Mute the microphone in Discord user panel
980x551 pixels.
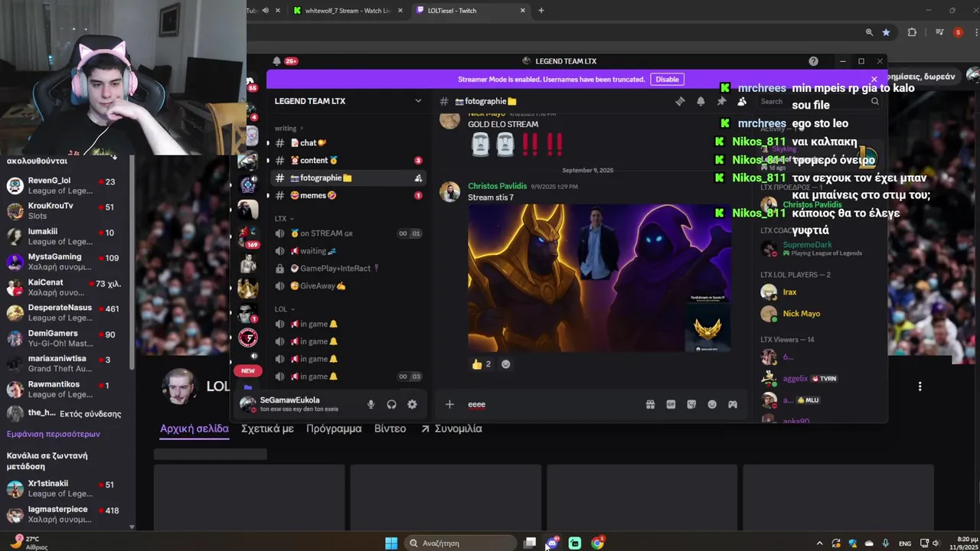pyautogui.click(x=371, y=404)
